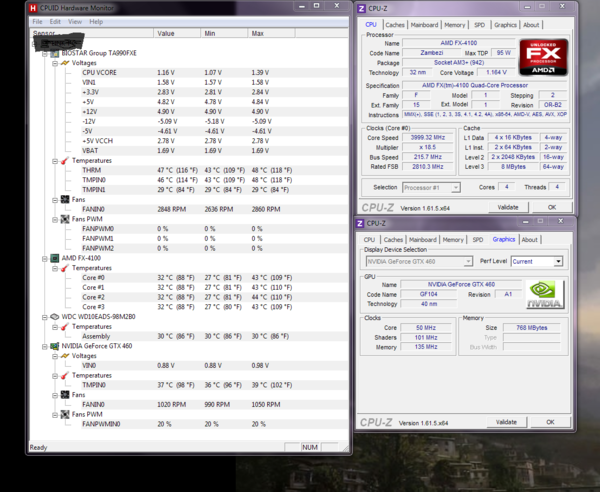The width and height of the screenshot is (600, 492).
Task: Collapse the BIOSTAR Fans PWM branch
Action: click(x=55, y=220)
